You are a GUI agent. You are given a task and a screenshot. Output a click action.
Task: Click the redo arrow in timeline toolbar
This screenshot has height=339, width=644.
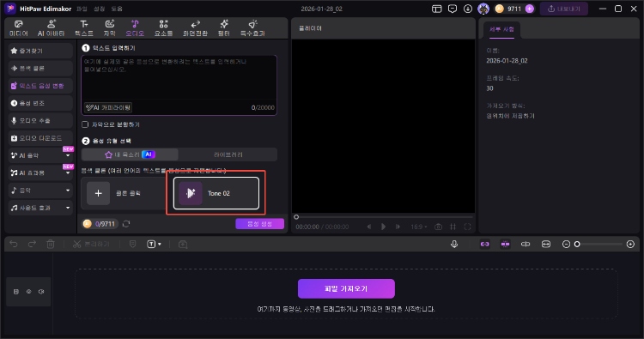pos(32,245)
